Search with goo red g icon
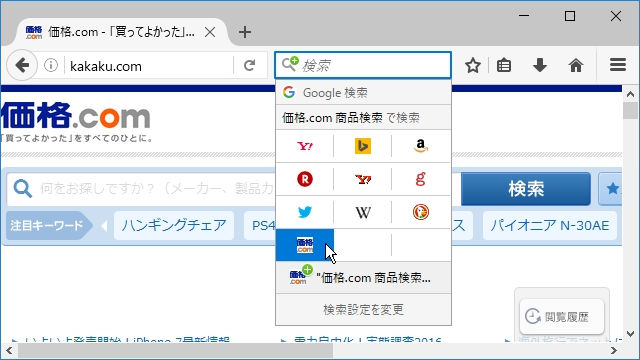The width and height of the screenshot is (640, 360). pyautogui.click(x=421, y=179)
